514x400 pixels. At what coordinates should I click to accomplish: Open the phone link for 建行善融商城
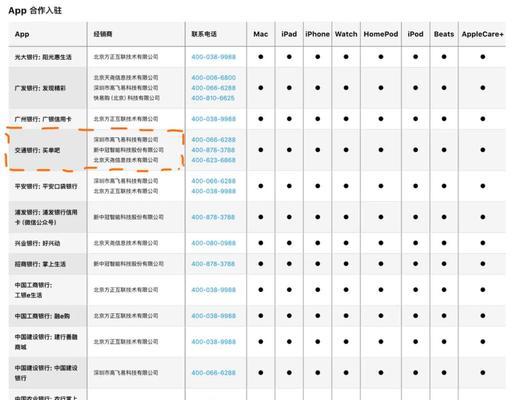213,342
